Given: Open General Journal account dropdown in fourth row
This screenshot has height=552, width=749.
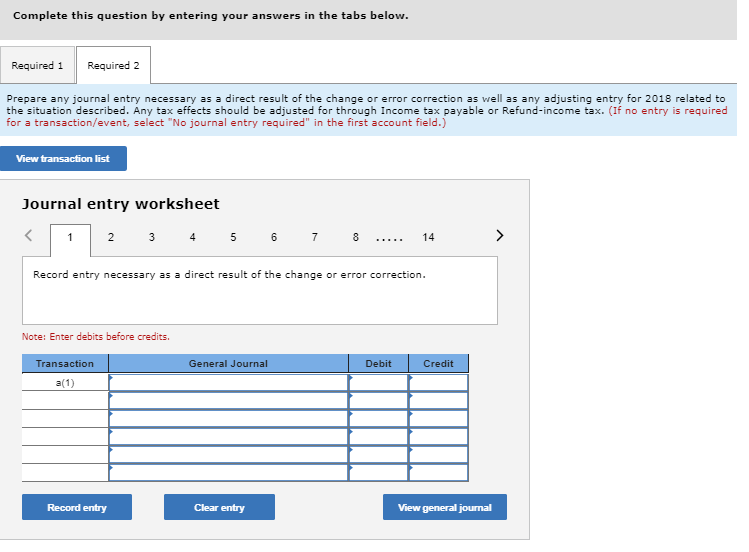Looking at the screenshot, I should click(228, 436).
